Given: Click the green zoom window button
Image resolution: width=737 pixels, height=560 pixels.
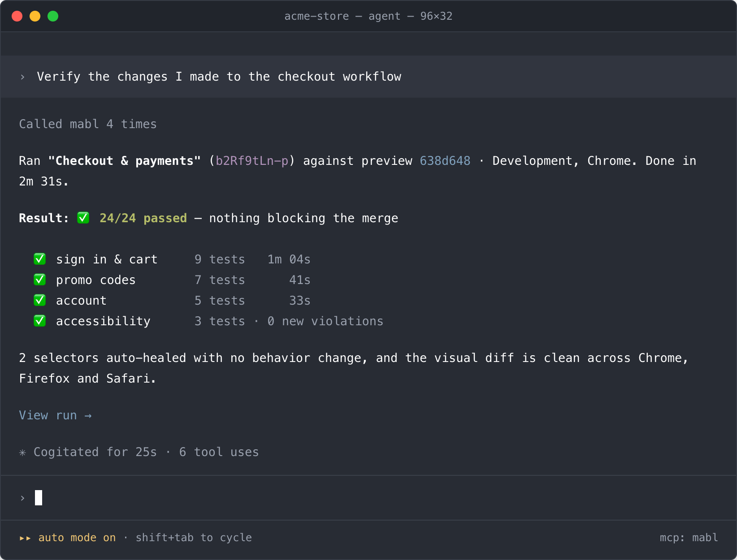Looking at the screenshot, I should (53, 16).
